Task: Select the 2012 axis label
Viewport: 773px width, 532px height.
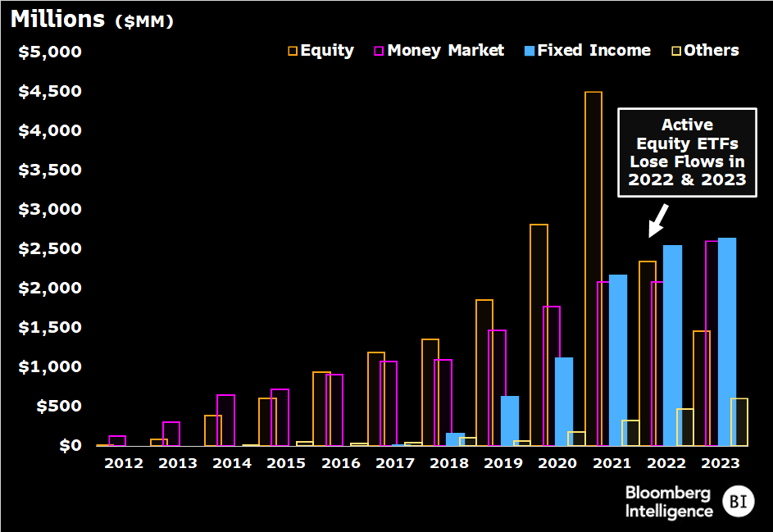Action: (x=123, y=462)
